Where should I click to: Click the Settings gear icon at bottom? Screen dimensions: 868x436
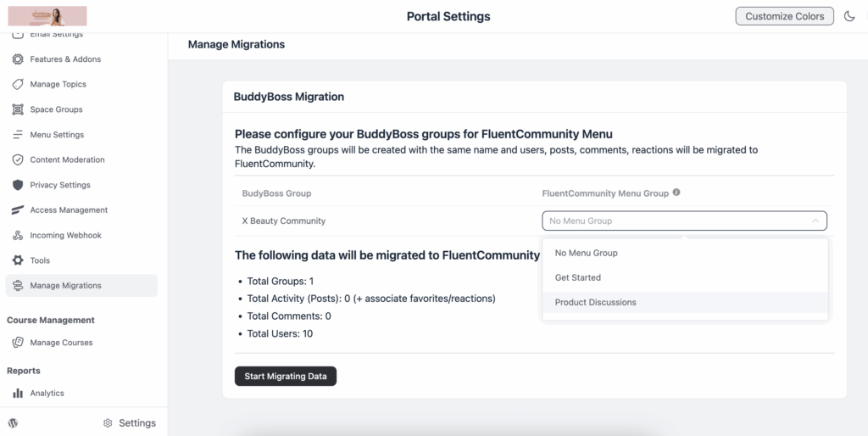[108, 423]
